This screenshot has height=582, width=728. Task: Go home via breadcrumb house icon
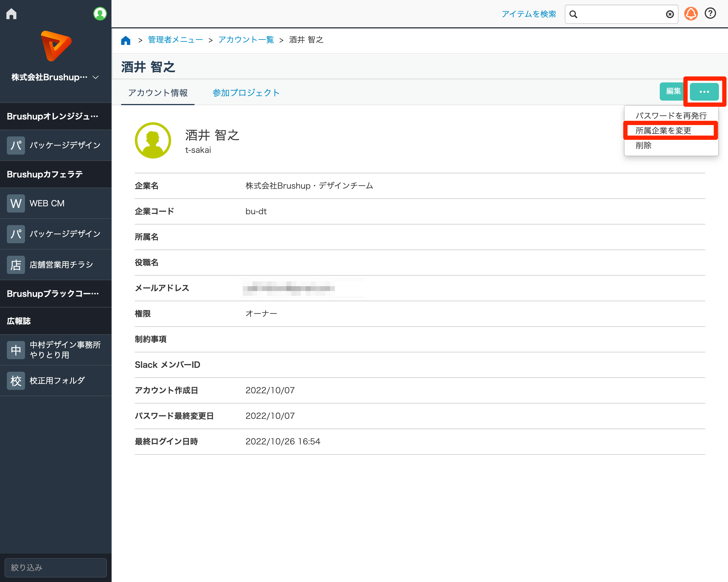pos(126,40)
